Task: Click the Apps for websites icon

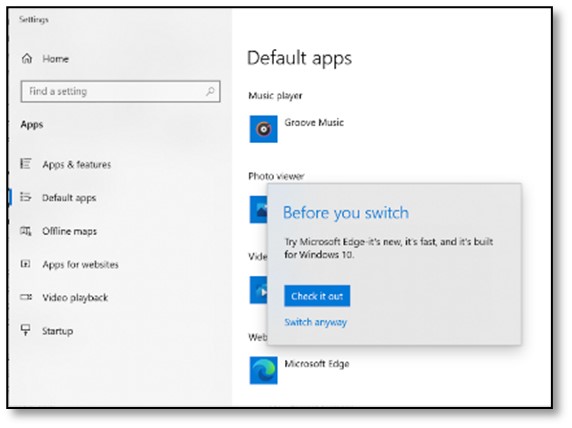Action: 26,264
